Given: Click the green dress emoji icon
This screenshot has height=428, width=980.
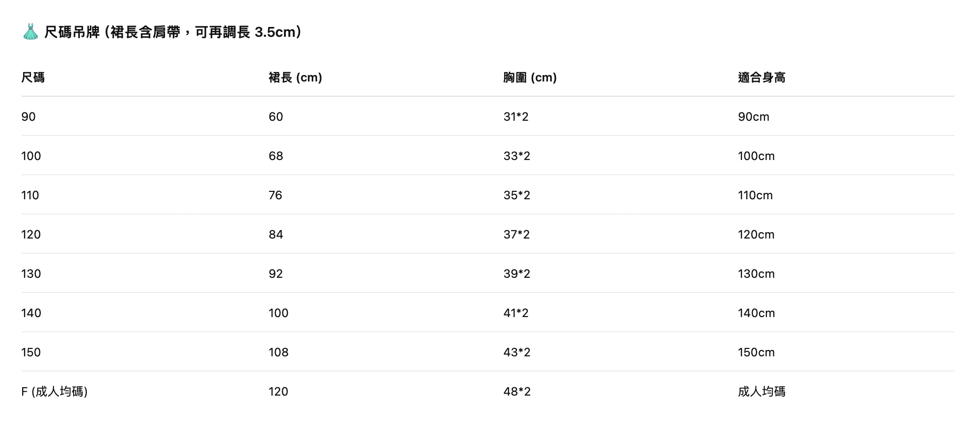Looking at the screenshot, I should coord(30,32).
